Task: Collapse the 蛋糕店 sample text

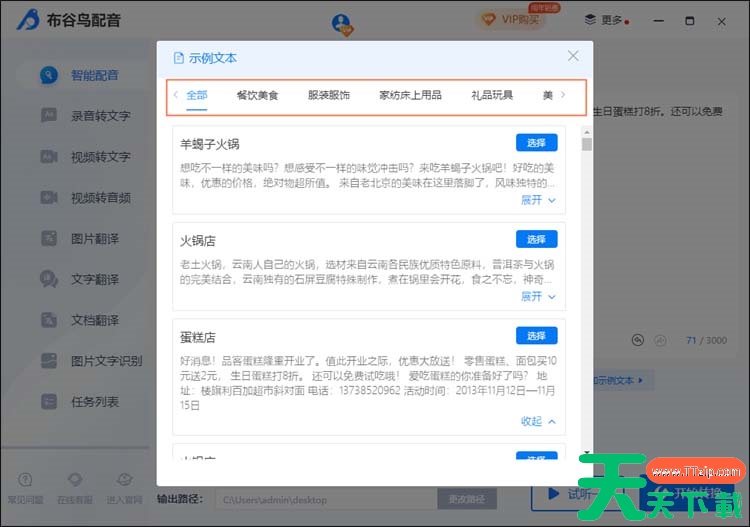Action: click(x=538, y=421)
